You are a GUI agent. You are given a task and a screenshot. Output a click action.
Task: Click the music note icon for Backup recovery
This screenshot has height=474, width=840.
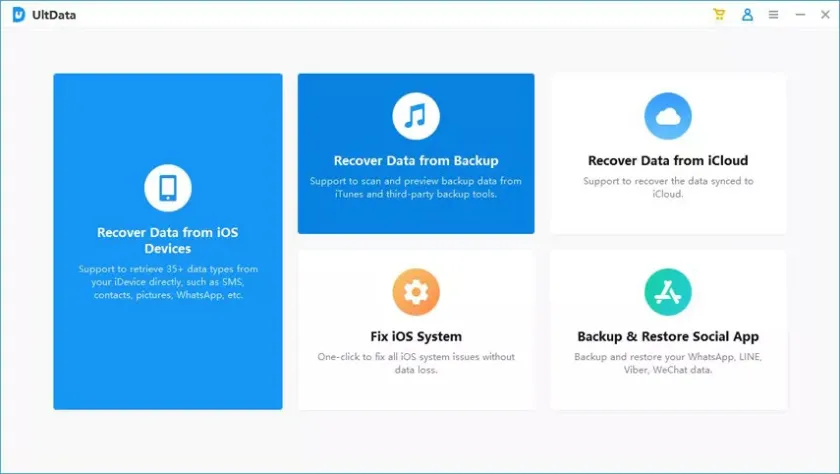416,116
